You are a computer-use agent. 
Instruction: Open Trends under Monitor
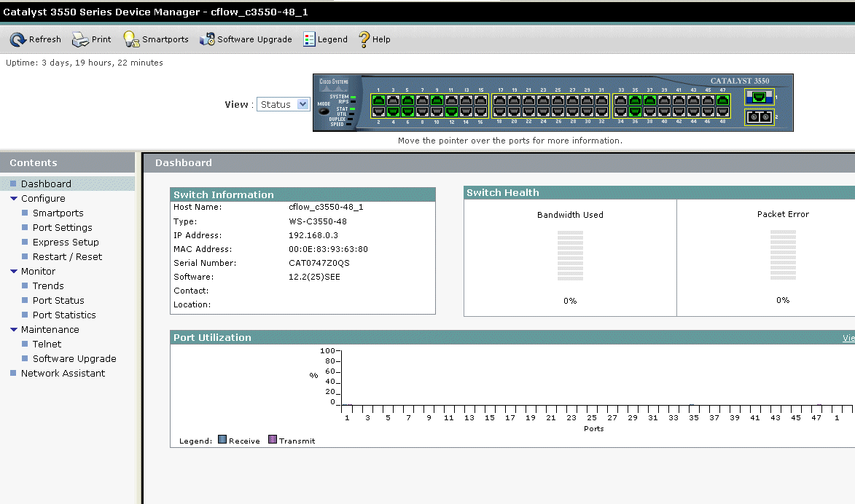(x=48, y=286)
